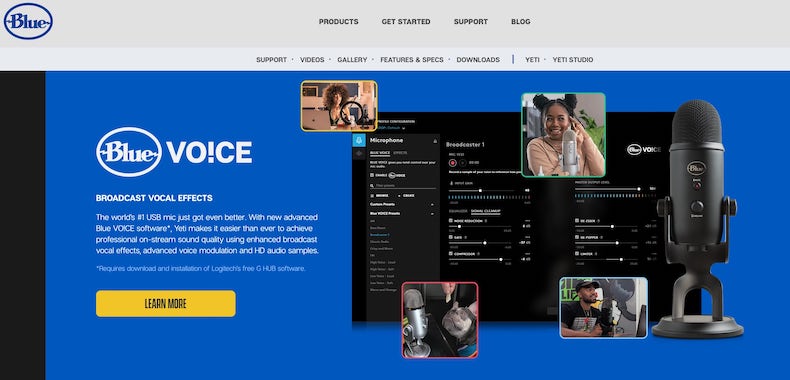Screen dimensions: 790x380
Task: Click the microphone icon beside Input Gain
Action: pyautogui.click(x=450, y=183)
